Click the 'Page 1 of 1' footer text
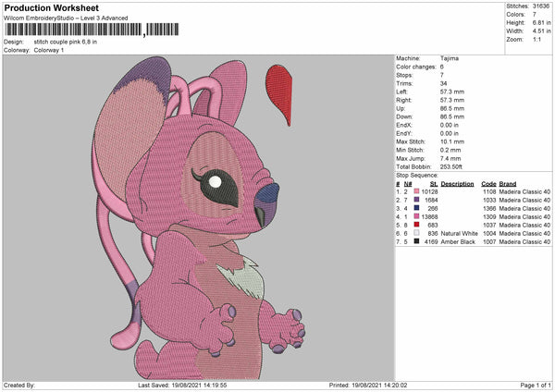This screenshot has width=555, height=392. 536,386
